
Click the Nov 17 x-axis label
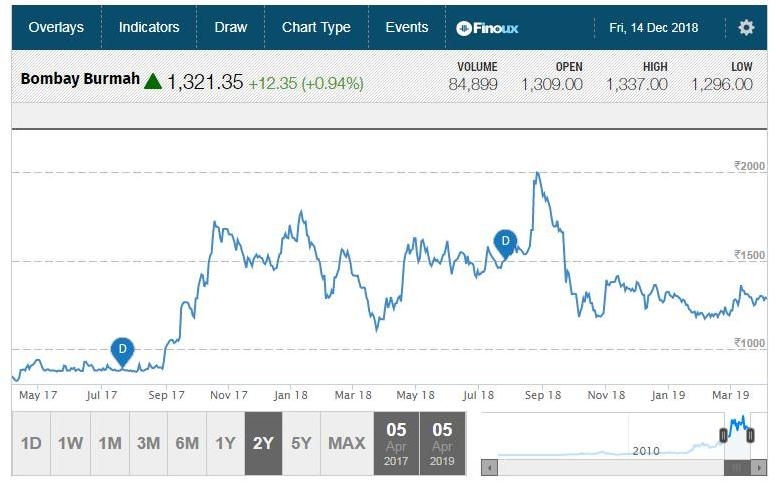click(229, 395)
